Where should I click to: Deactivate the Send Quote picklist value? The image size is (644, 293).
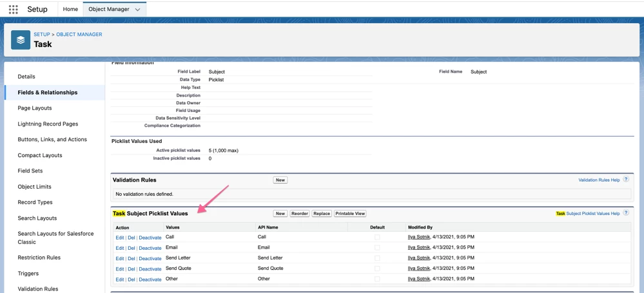[150, 269]
